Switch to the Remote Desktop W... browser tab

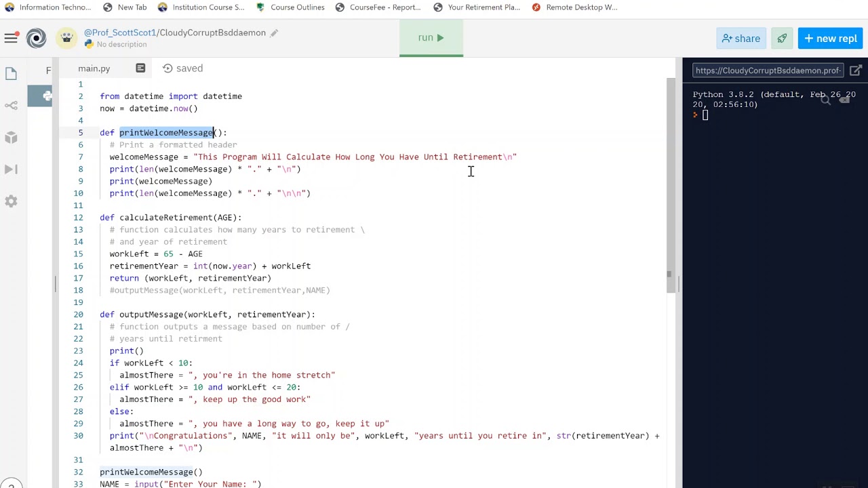pos(575,7)
